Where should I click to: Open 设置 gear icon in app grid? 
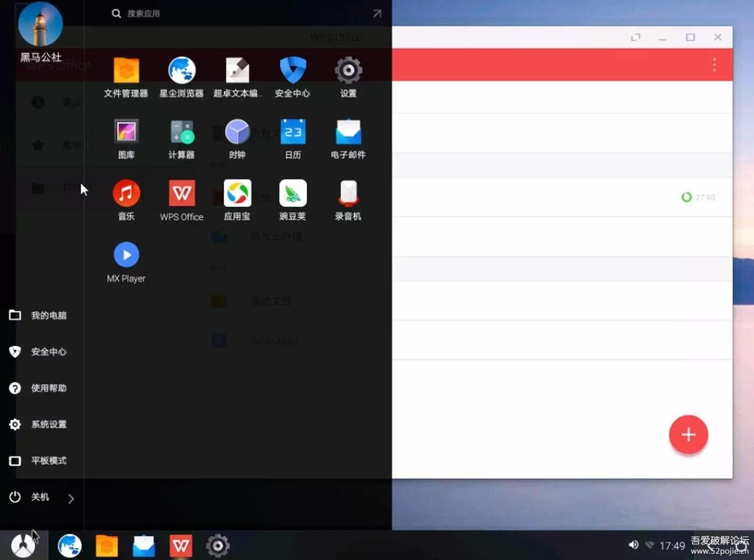349,71
